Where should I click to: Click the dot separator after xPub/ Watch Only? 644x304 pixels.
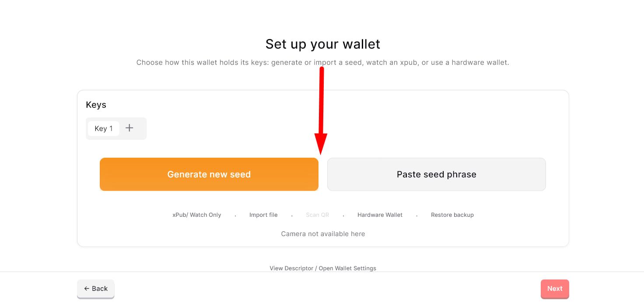coord(235,216)
